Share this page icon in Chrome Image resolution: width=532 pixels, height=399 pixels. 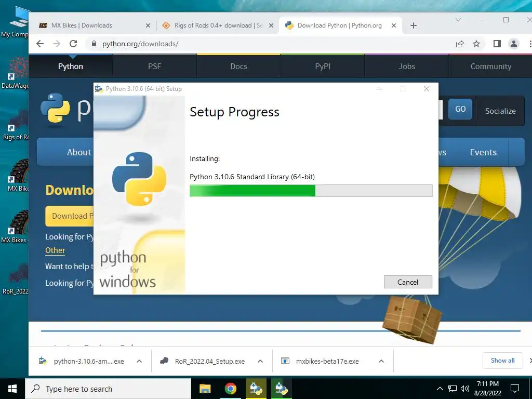coord(460,44)
